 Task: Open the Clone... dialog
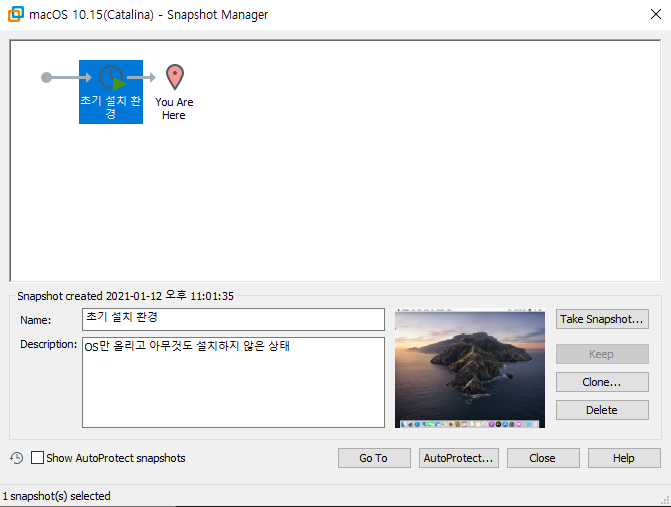pos(602,382)
